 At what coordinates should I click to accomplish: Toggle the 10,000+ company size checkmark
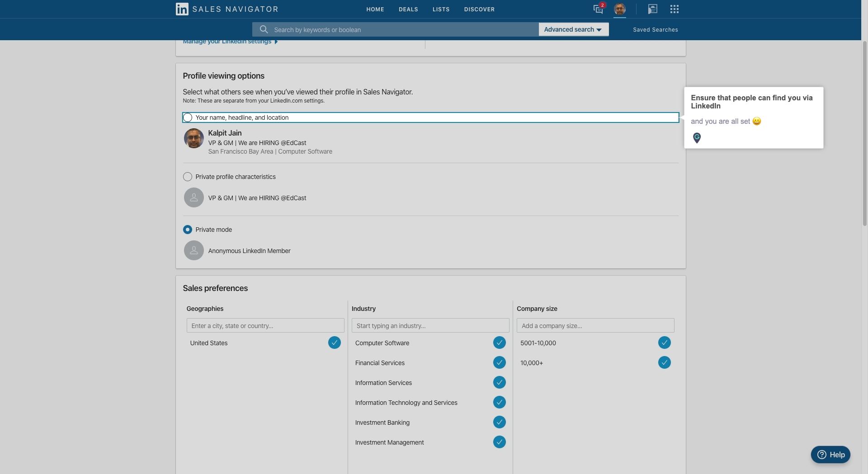(x=665, y=362)
